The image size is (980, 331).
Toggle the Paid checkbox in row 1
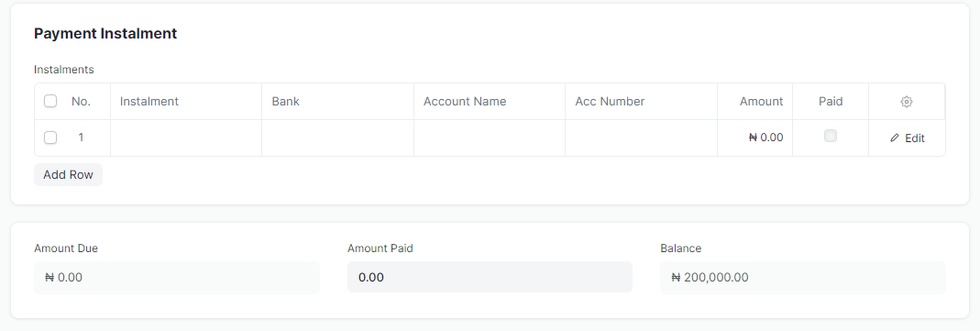point(830,136)
